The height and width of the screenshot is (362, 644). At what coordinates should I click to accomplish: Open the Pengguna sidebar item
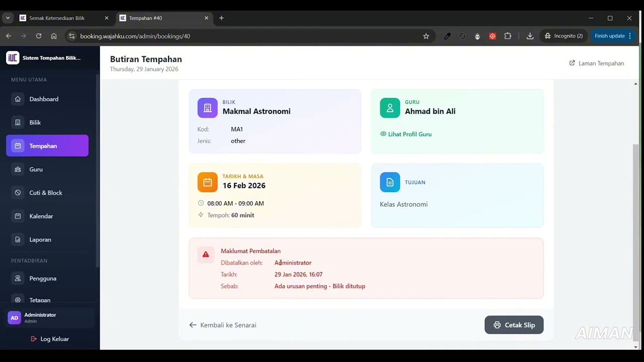coord(47,279)
